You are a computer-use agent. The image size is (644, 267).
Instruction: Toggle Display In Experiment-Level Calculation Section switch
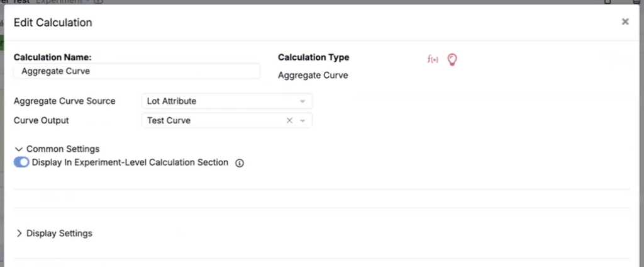tap(21, 162)
